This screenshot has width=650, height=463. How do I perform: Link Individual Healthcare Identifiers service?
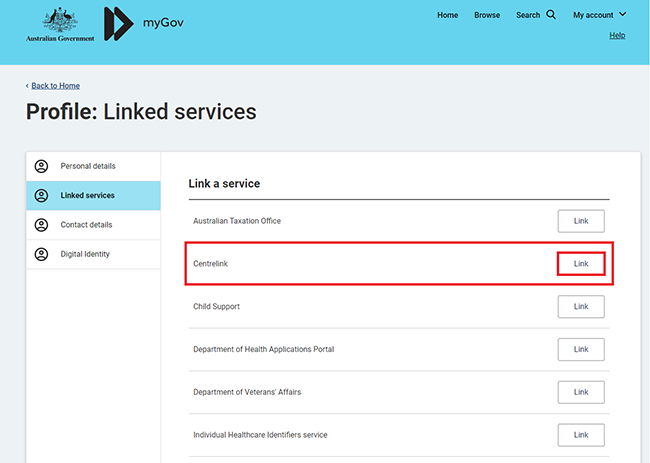click(580, 435)
